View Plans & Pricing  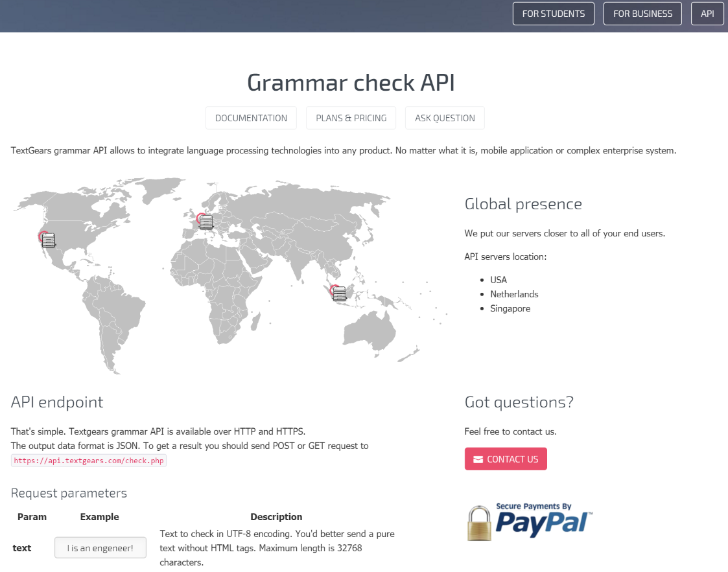pyautogui.click(x=351, y=118)
